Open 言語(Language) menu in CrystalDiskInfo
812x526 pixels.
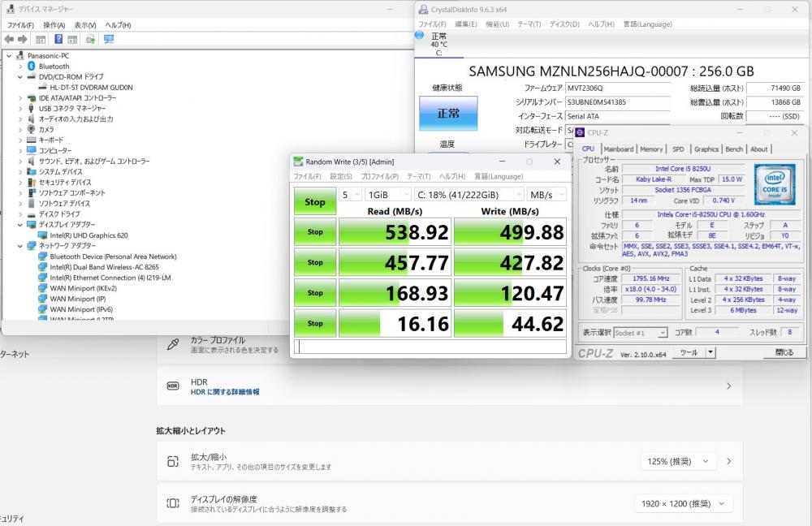tap(647, 24)
